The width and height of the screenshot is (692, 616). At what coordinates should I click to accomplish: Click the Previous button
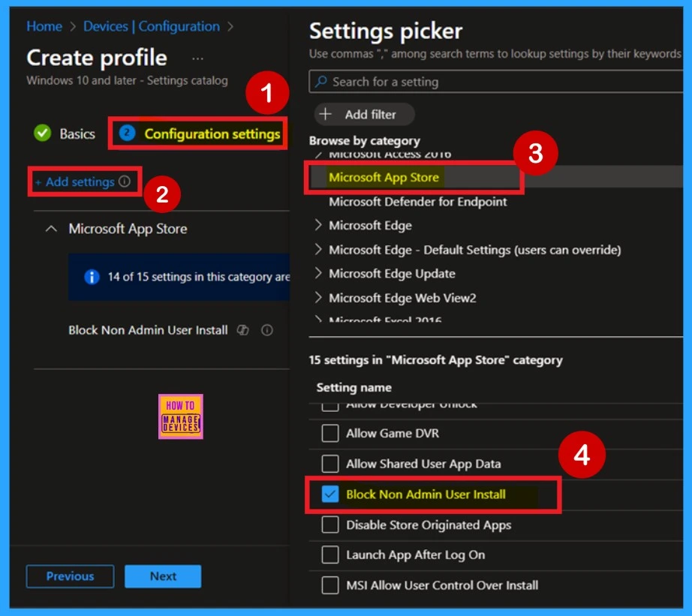70,576
